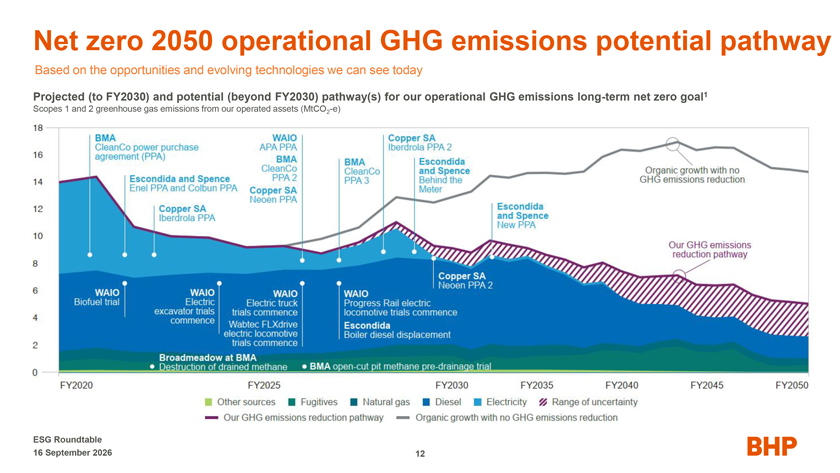
Task: Click the Electricity legend swatch
Action: coord(478,402)
